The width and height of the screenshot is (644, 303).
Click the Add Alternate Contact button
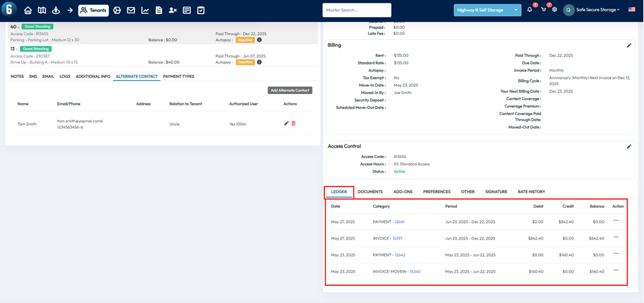[x=290, y=90]
